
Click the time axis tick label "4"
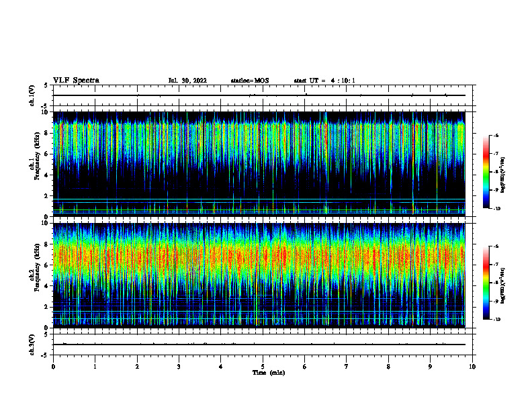pyautogui.click(x=221, y=367)
